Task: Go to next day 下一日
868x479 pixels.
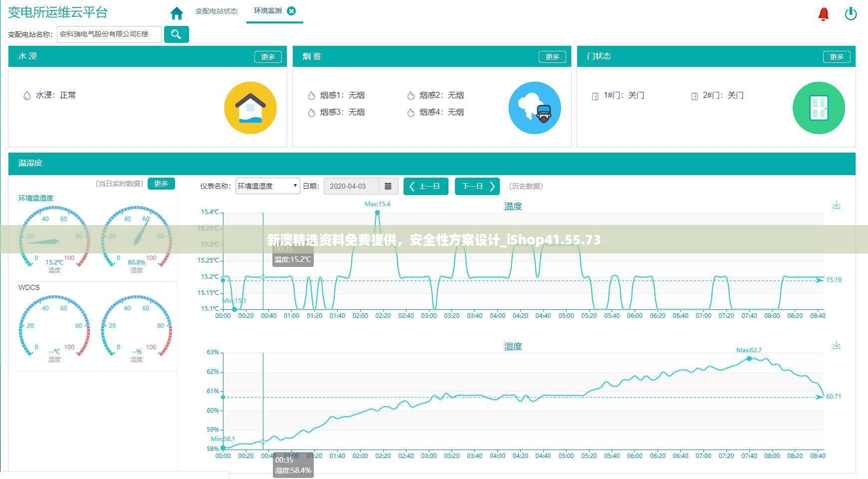Action: pos(477,186)
